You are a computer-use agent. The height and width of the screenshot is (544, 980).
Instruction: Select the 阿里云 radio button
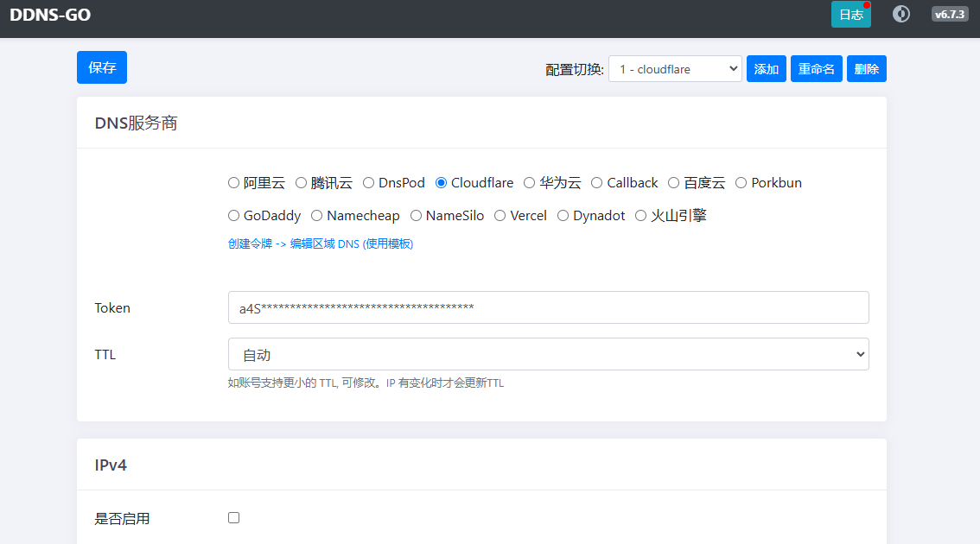click(234, 183)
